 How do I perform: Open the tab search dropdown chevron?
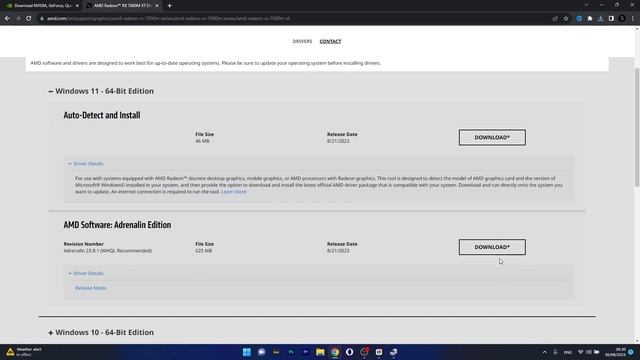tap(586, 5)
